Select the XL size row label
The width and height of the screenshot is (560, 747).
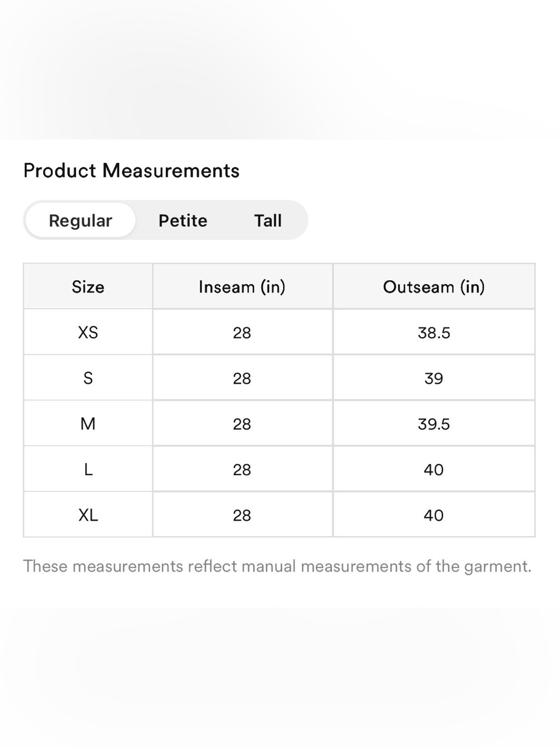click(88, 515)
